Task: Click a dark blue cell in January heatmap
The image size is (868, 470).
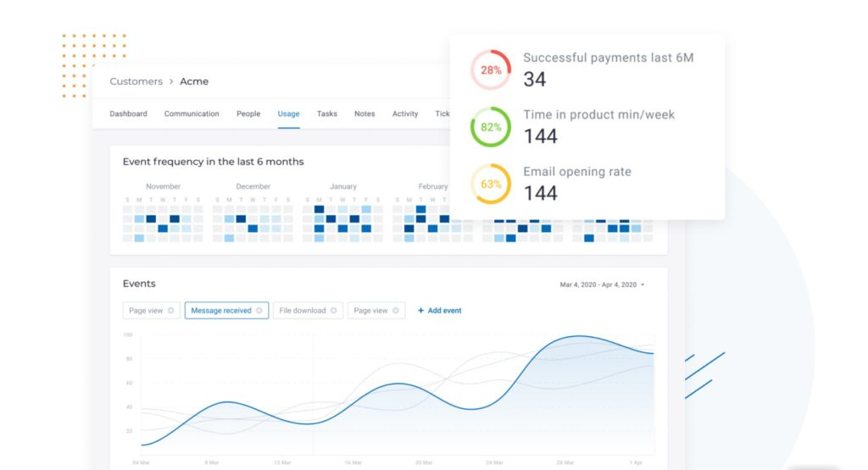Action: [x=320, y=209]
